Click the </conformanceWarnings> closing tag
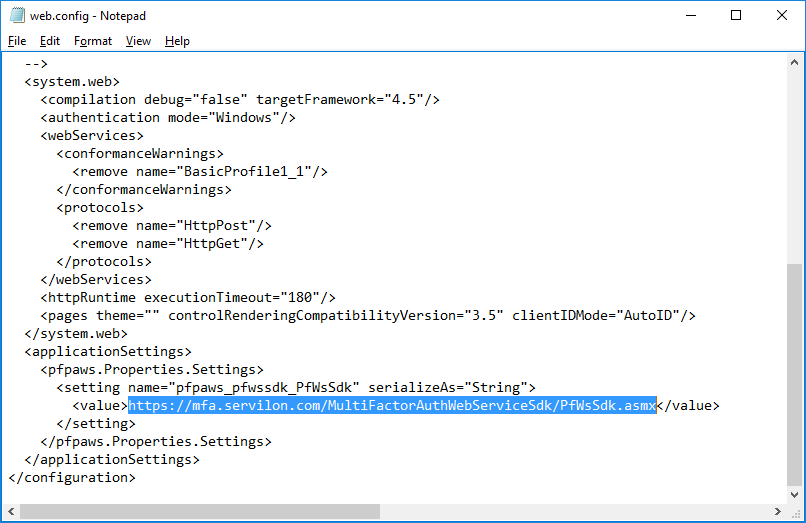Viewport: 806px width, 523px height. tap(144, 189)
